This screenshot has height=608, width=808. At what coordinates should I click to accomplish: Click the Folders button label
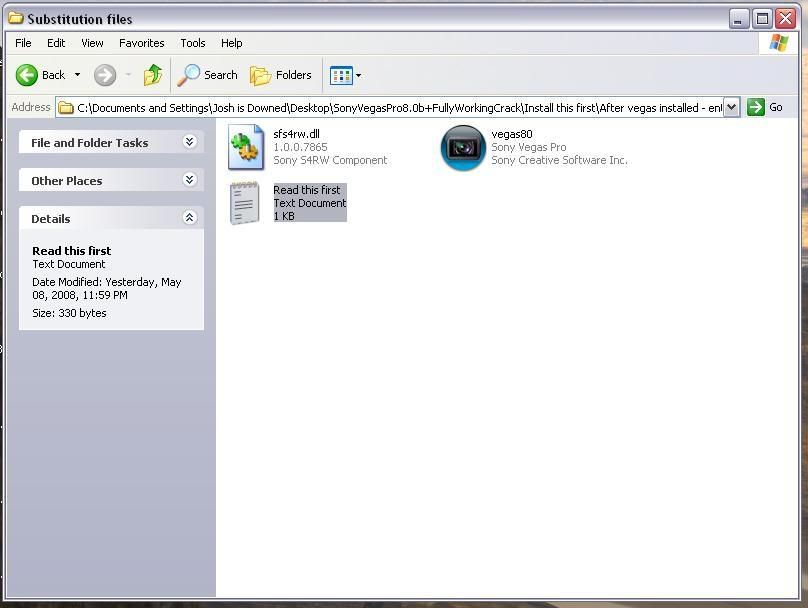pyautogui.click(x=294, y=75)
